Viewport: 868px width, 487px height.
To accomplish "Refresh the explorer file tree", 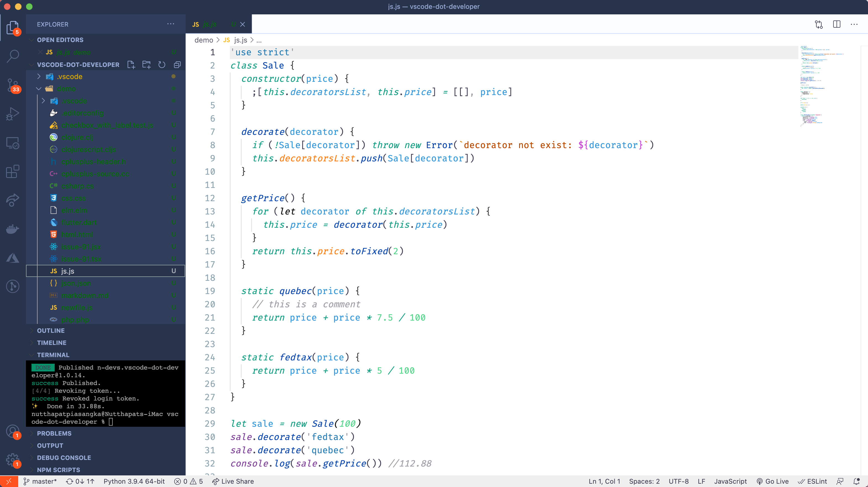I will [x=162, y=65].
